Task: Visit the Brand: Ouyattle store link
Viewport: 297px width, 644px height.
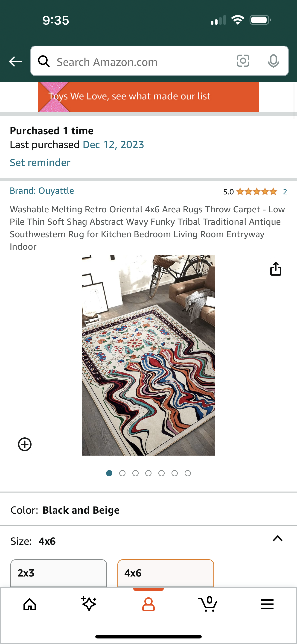Action: point(42,191)
